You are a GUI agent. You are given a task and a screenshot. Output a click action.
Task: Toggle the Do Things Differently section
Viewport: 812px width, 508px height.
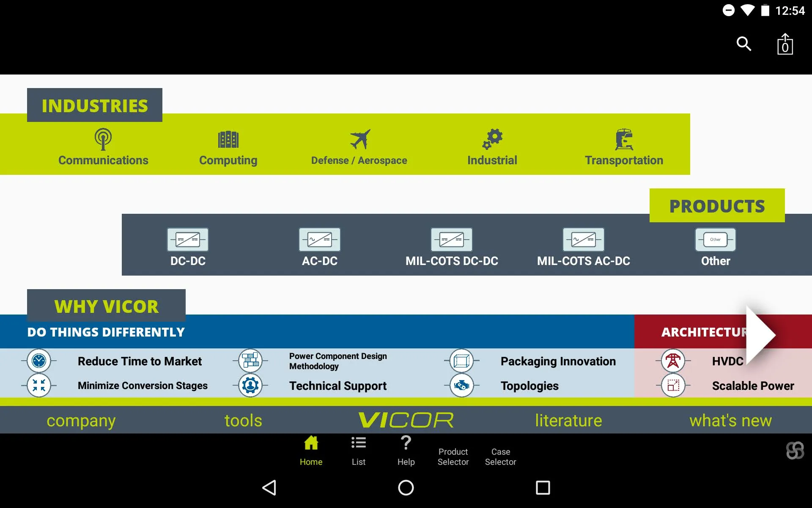pos(105,332)
